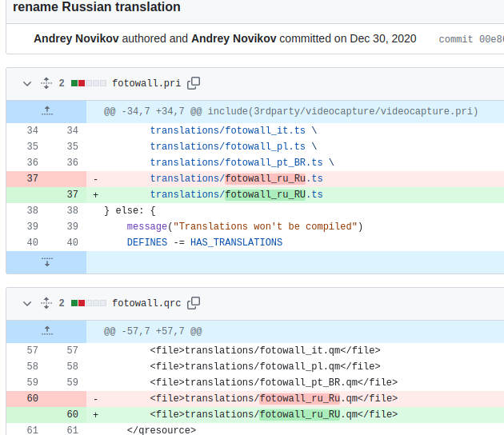
Task: Expand lines below line 40 in fotowall.pri
Action: tap(46, 262)
